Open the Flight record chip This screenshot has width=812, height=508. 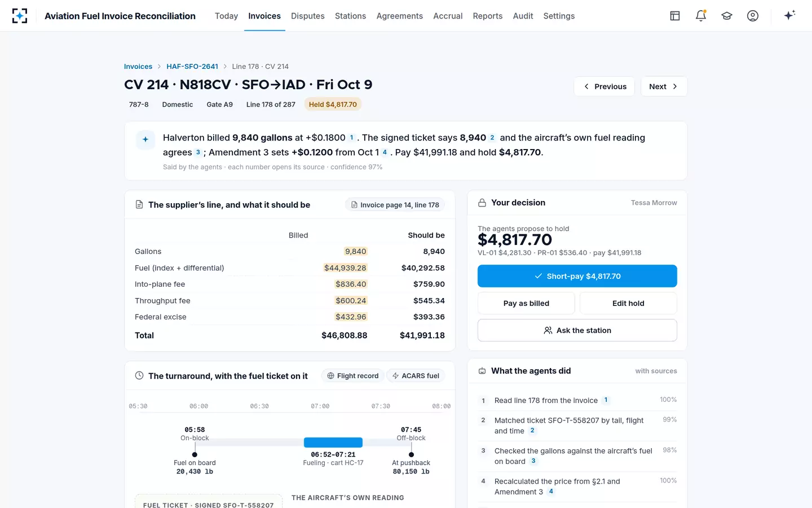tap(353, 376)
